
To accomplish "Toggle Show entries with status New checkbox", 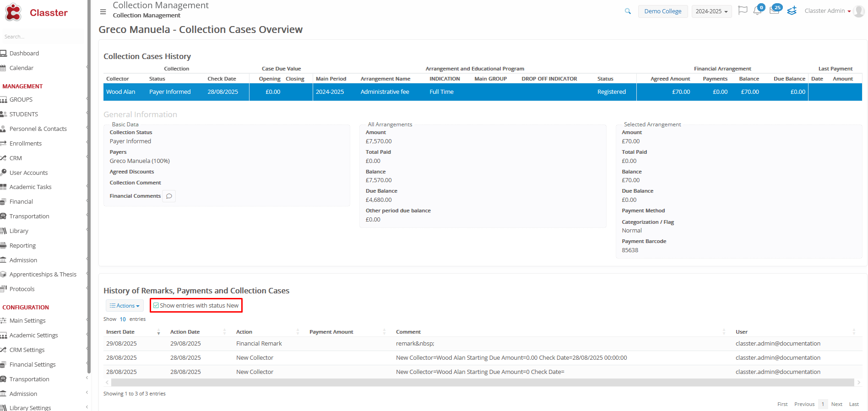I will tap(156, 305).
